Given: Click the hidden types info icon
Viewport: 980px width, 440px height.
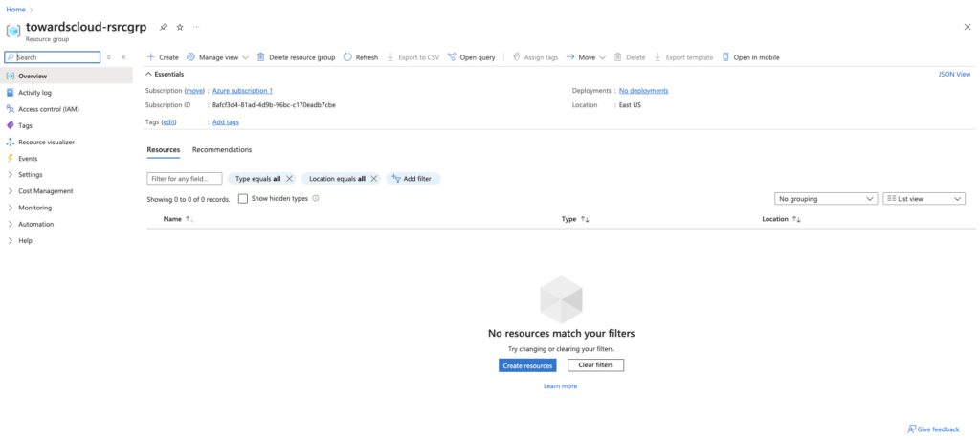Looking at the screenshot, I should pyautogui.click(x=316, y=199).
